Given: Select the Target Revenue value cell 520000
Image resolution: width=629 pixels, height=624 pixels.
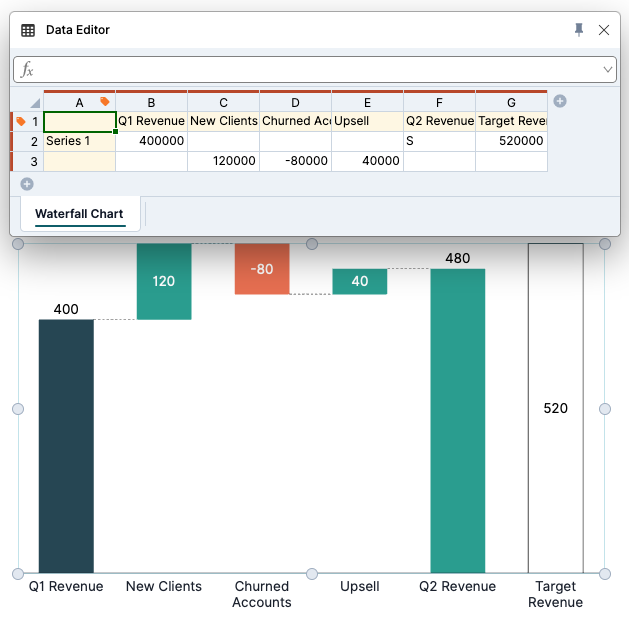Looking at the screenshot, I should pyautogui.click(x=511, y=141).
